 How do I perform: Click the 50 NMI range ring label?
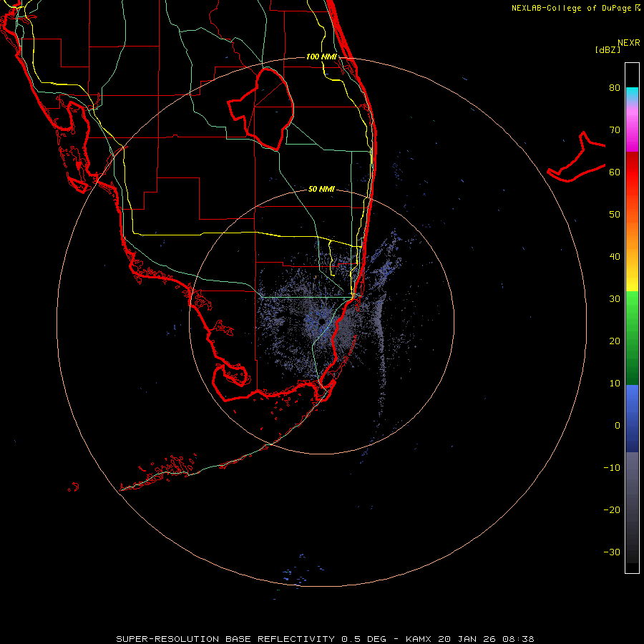click(x=321, y=189)
